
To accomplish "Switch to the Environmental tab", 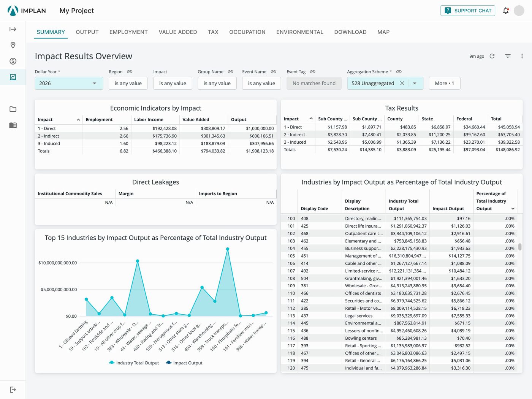I will click(x=300, y=32).
